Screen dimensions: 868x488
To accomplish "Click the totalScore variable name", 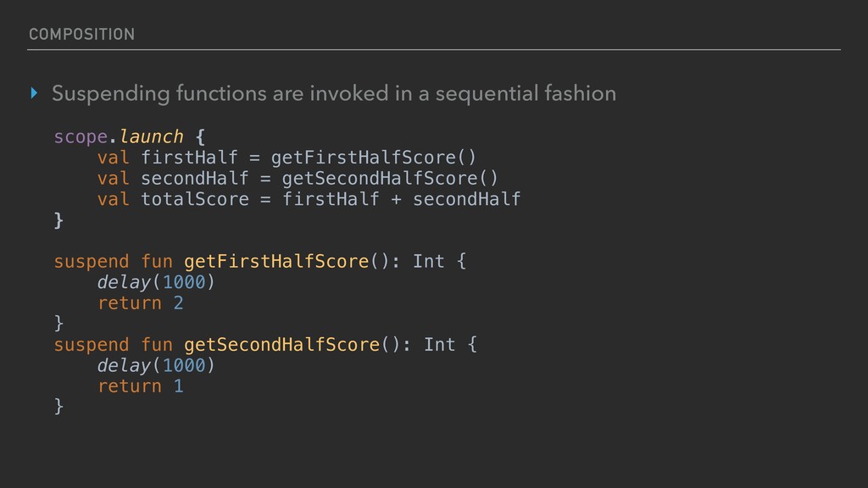I will (194, 199).
